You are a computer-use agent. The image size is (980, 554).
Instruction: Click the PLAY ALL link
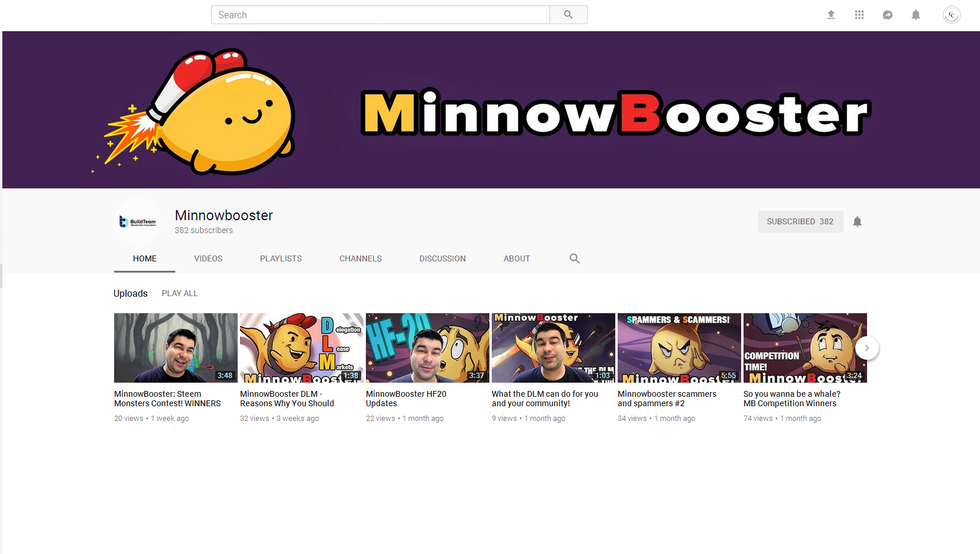pos(179,293)
